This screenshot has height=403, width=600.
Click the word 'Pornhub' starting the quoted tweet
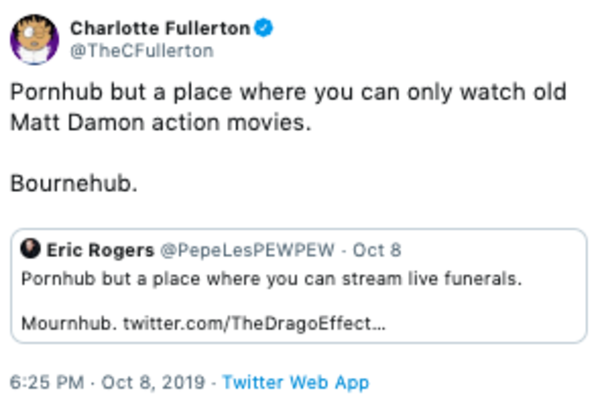(50, 278)
